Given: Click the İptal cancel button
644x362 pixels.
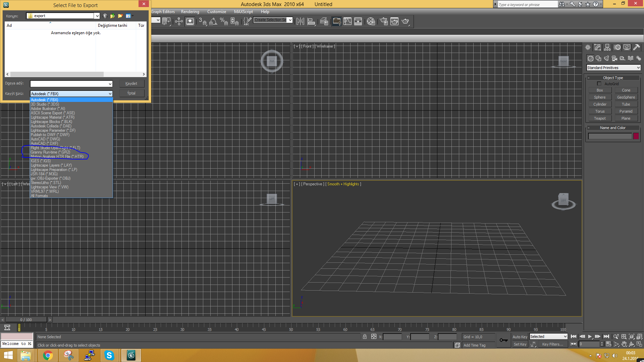Looking at the screenshot, I should click(x=131, y=93).
